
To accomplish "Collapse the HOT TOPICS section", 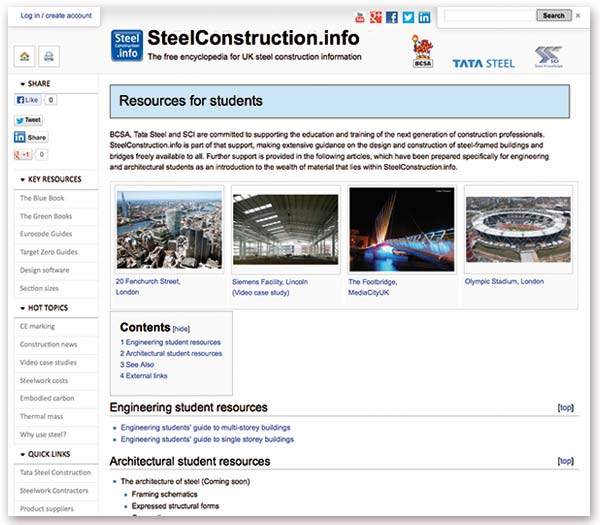I will click(x=23, y=307).
